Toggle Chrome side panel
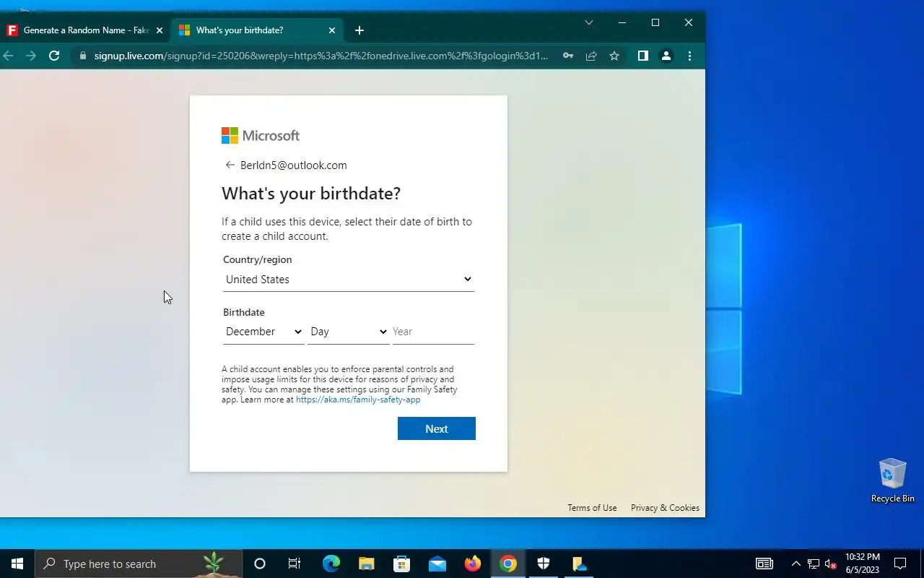This screenshot has width=924, height=578. (642, 56)
